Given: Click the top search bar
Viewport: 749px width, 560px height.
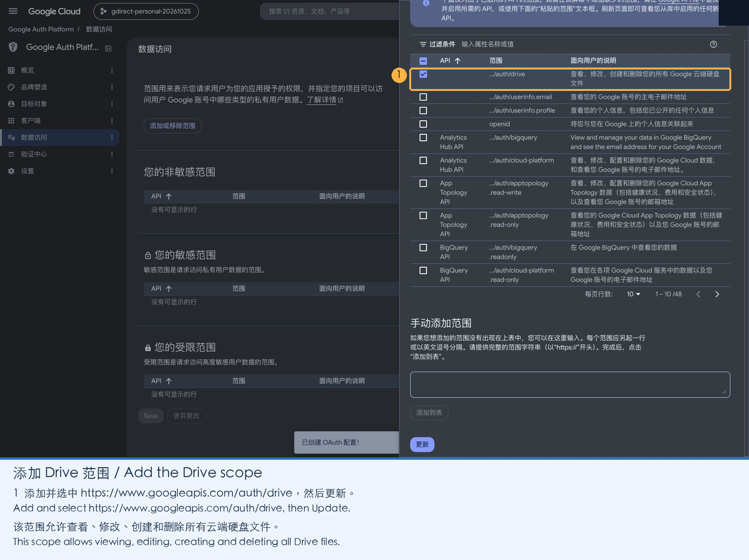Looking at the screenshot, I should click(x=330, y=11).
